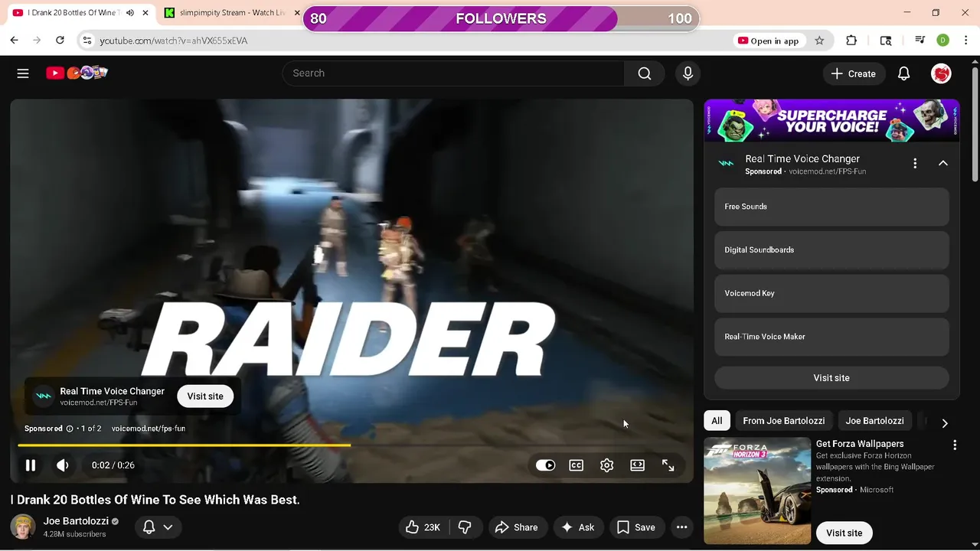Go to YouTube home via logo
The image size is (980, 551).
(77, 73)
